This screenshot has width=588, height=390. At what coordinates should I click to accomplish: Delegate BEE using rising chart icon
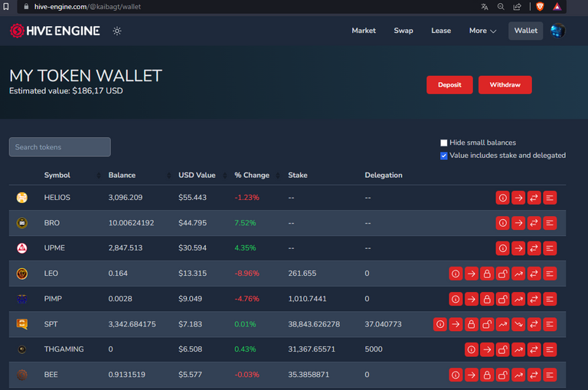tap(518, 375)
